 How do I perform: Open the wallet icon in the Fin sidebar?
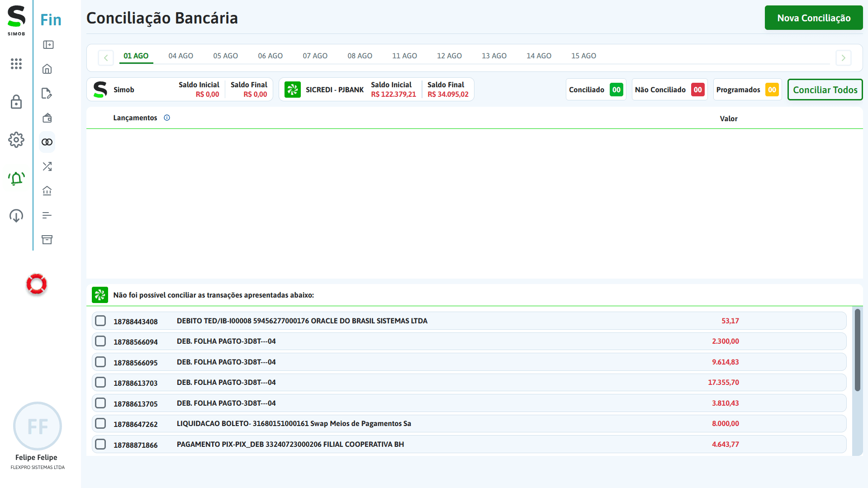47,118
